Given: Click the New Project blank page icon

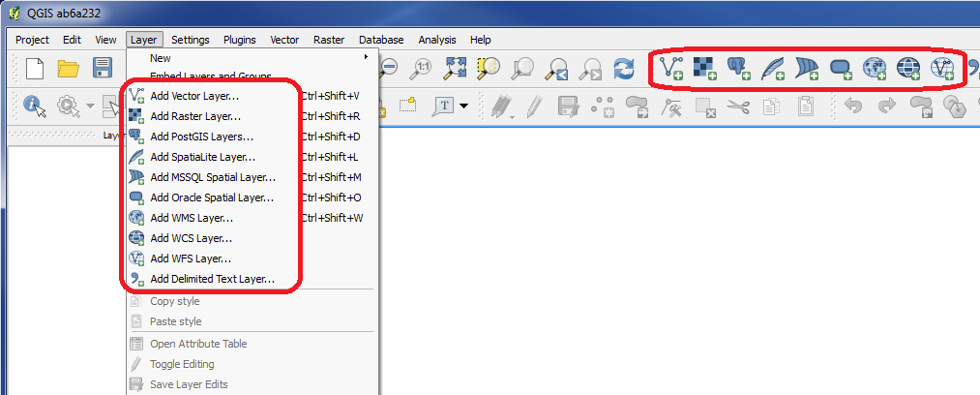Looking at the screenshot, I should click(35, 68).
